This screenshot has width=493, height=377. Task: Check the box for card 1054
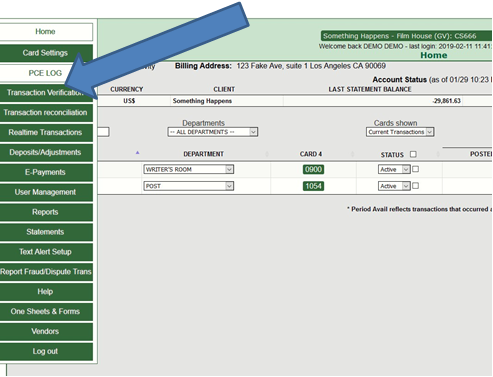point(415,186)
